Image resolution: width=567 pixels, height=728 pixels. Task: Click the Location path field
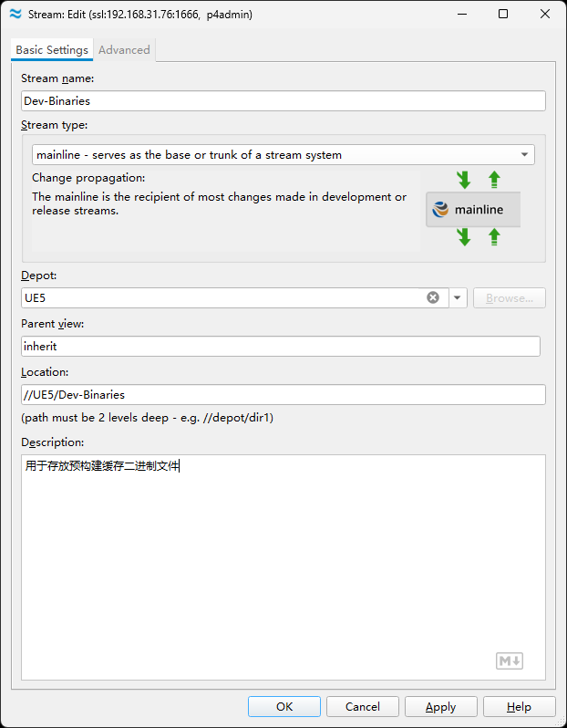[283, 395]
